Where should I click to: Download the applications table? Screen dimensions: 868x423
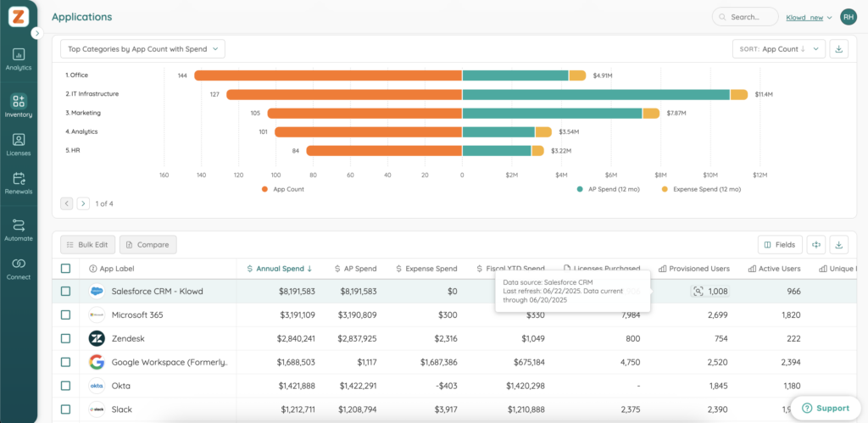(838, 245)
